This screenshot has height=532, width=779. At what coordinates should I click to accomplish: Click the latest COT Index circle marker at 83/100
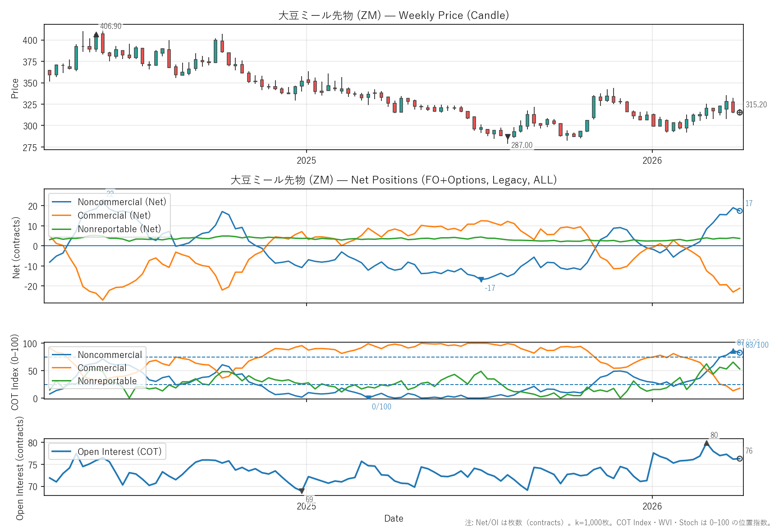739,353
